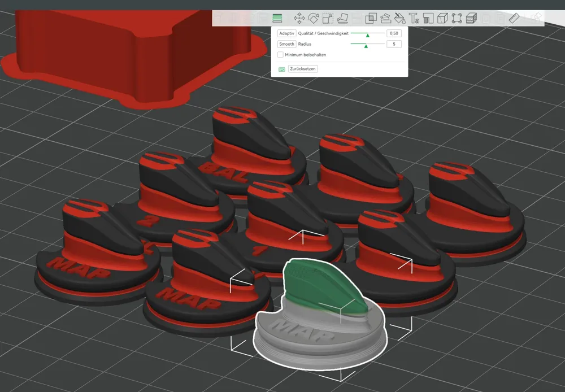Click the Qualität / Geschwindigkeit label
Viewport: 565px width, 392px height.
click(x=323, y=33)
